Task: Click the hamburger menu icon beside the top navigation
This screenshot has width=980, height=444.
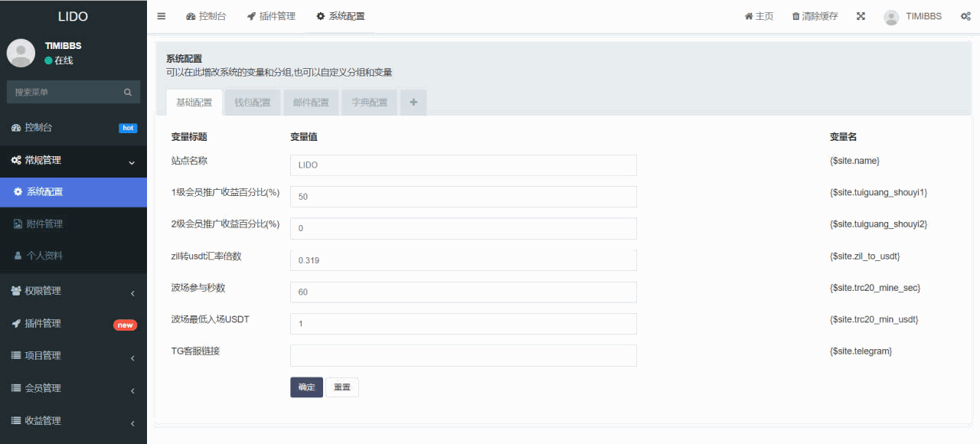Action: [x=162, y=15]
